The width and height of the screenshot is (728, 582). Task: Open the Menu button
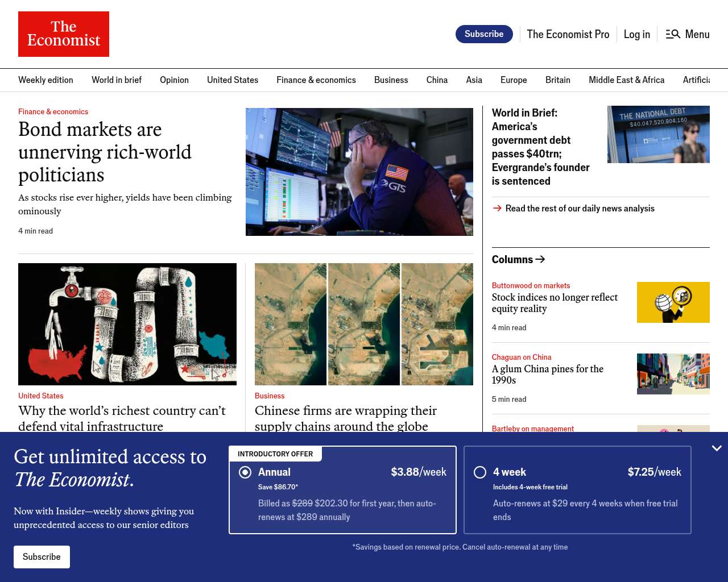point(688,34)
